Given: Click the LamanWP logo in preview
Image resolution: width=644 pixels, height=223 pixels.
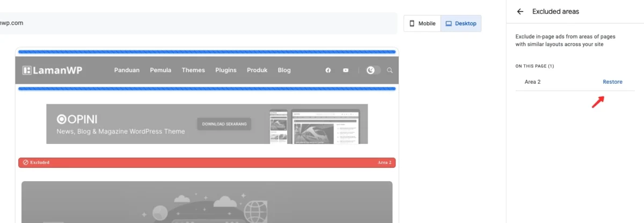Looking at the screenshot, I should pyautogui.click(x=52, y=70).
